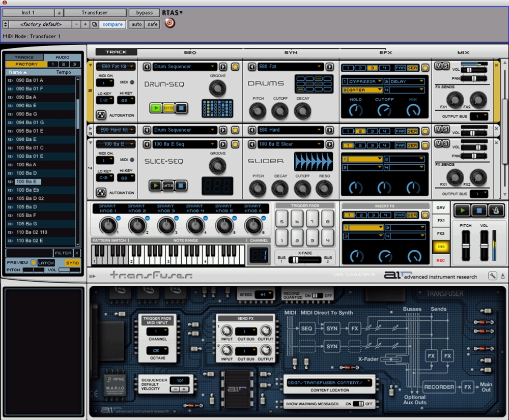Click the Inst 1 track selector button
The image size is (509, 420).
coord(28,13)
